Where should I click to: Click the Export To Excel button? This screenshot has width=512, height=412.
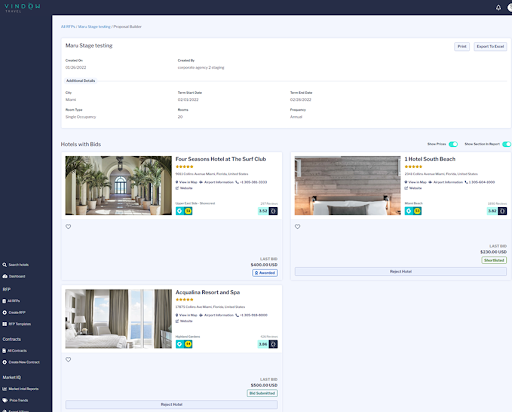tap(490, 46)
